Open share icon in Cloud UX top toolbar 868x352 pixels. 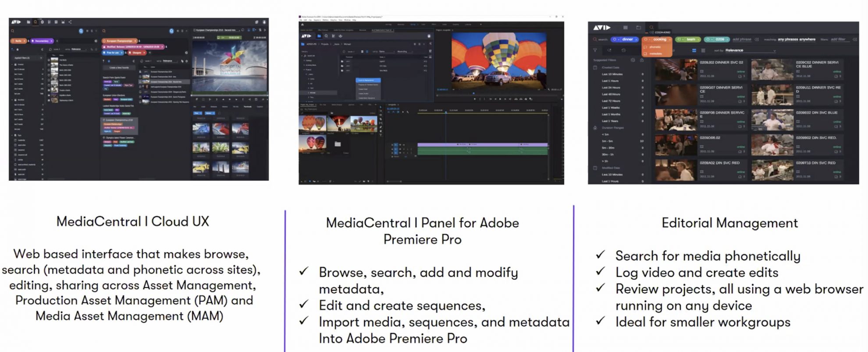[70, 22]
